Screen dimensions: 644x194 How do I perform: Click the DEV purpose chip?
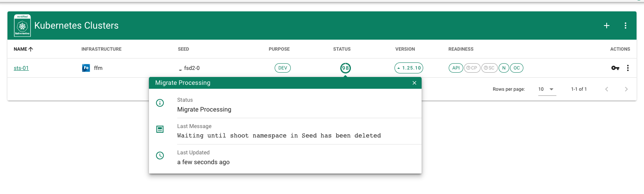point(283,68)
